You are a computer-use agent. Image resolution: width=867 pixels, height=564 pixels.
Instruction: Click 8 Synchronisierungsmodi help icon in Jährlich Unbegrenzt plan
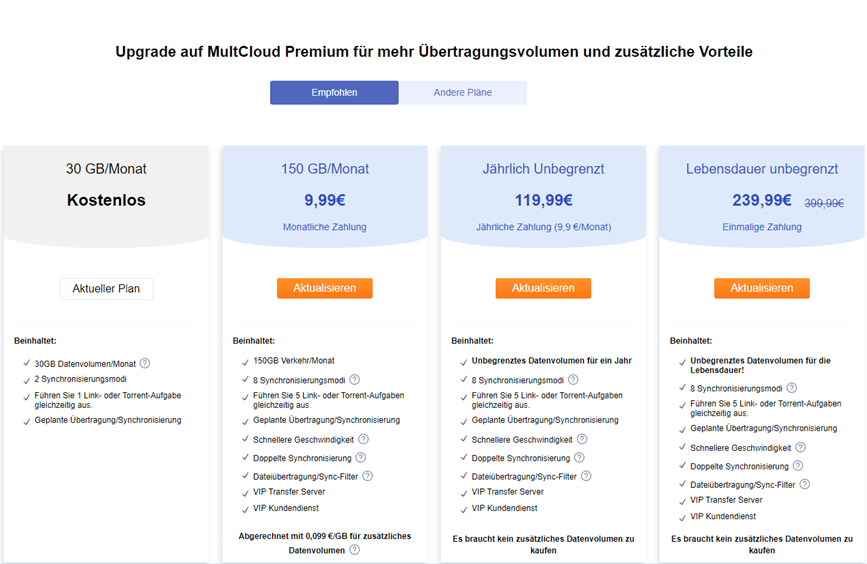[x=573, y=380]
